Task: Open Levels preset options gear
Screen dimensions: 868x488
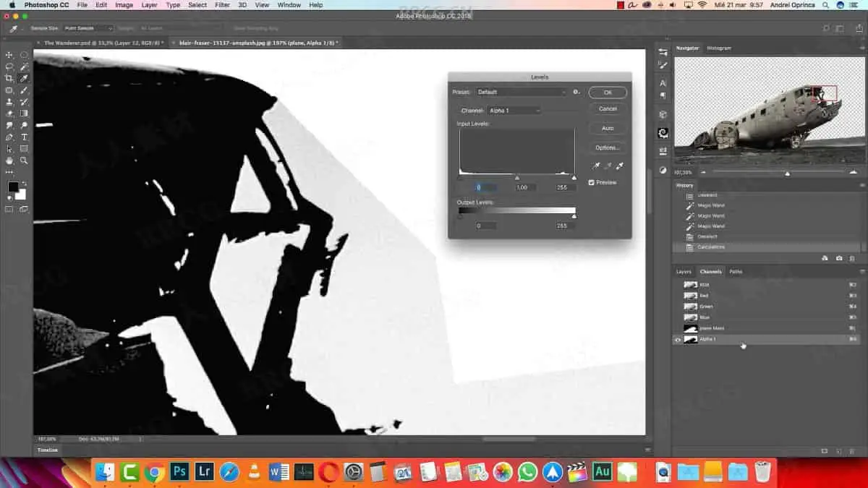Action: tap(576, 92)
